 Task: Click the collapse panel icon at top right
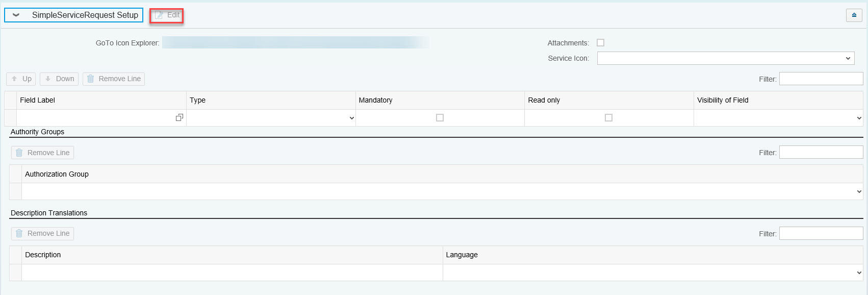coord(854,15)
